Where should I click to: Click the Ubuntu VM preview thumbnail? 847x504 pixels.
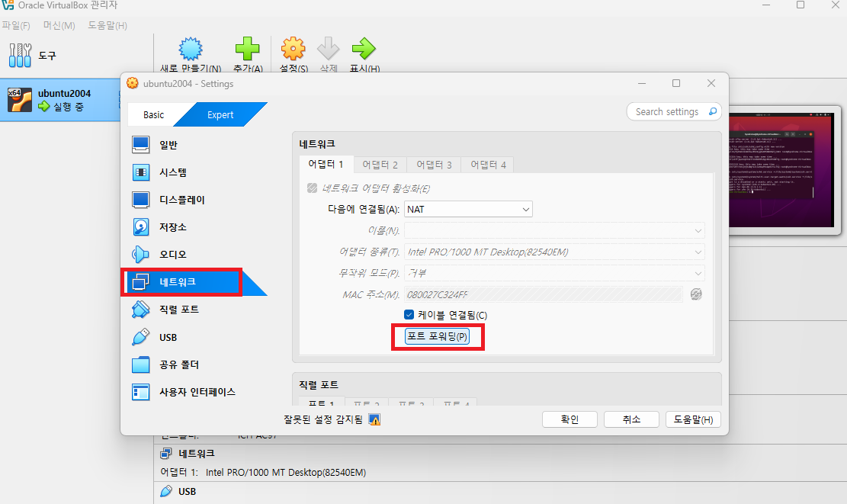pos(781,170)
